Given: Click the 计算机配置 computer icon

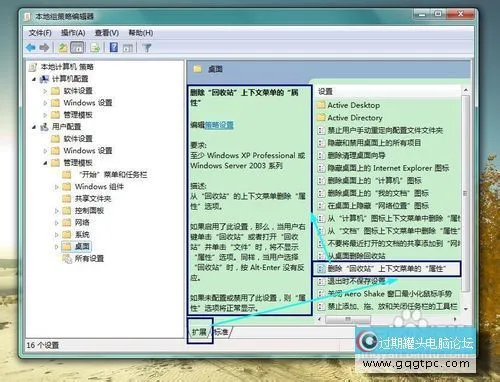Looking at the screenshot, I should (x=44, y=79).
